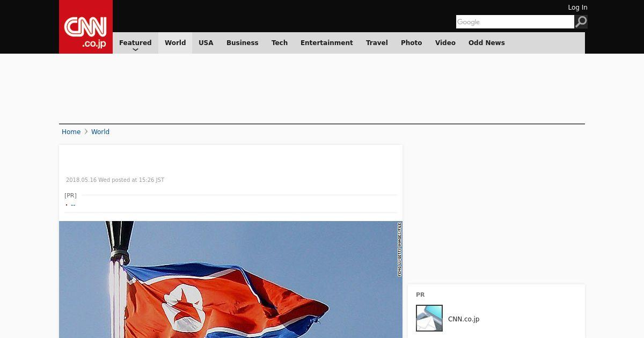Click the World breadcrumb link
This screenshot has height=338, width=644.
(x=100, y=132)
